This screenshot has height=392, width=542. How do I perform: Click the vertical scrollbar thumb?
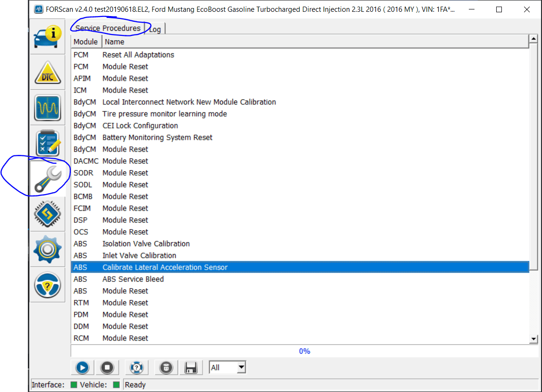[x=534, y=157]
